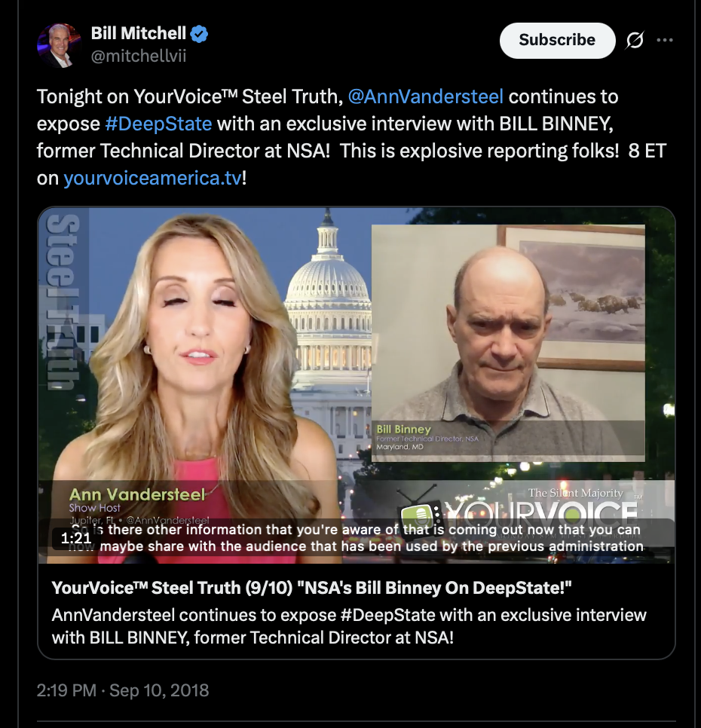Click the Subscribe button
Viewport: 701px width, 728px height.
click(557, 41)
